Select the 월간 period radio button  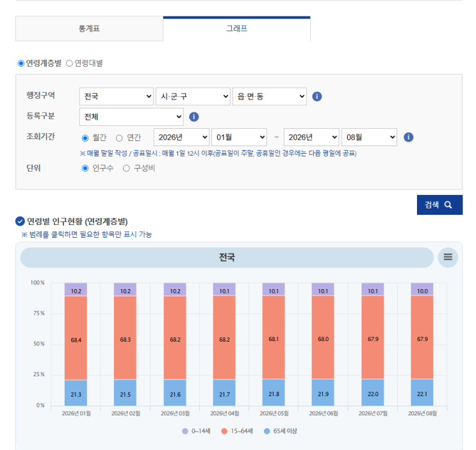click(85, 138)
